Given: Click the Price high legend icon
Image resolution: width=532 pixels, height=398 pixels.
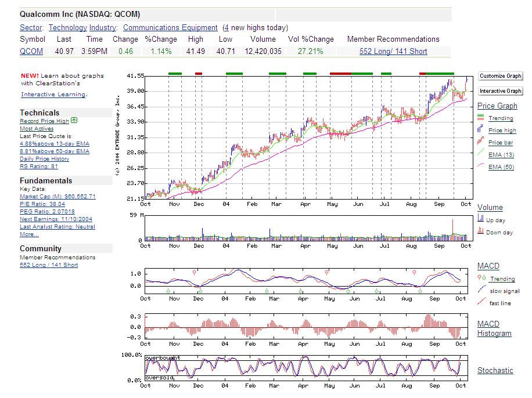Looking at the screenshot, I should coord(481,131).
